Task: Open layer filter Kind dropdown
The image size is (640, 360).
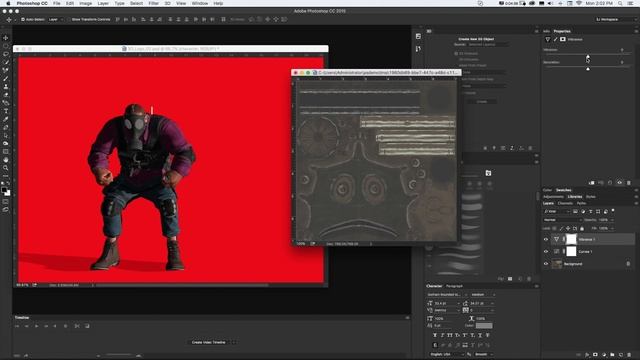Action: pyautogui.click(x=557, y=211)
